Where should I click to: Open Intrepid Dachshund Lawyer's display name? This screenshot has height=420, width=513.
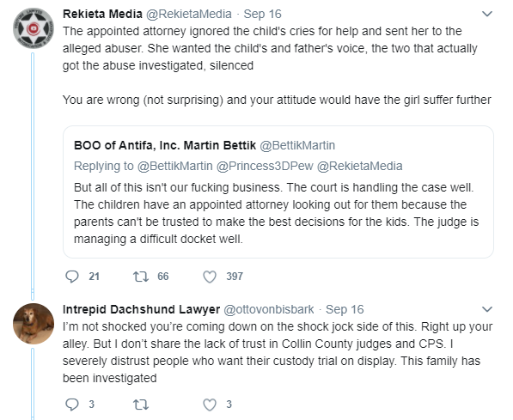[141, 309]
